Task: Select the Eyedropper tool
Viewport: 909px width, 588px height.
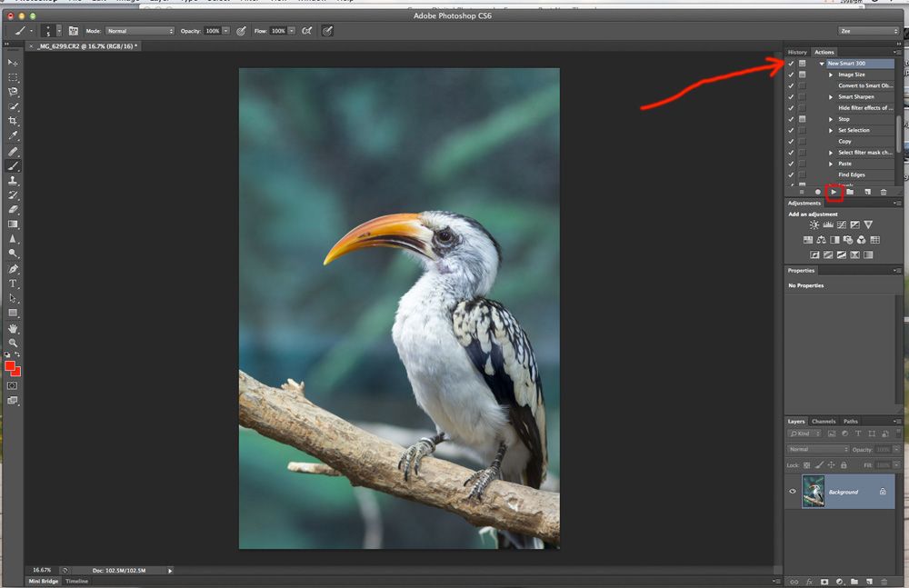Action: [x=13, y=135]
